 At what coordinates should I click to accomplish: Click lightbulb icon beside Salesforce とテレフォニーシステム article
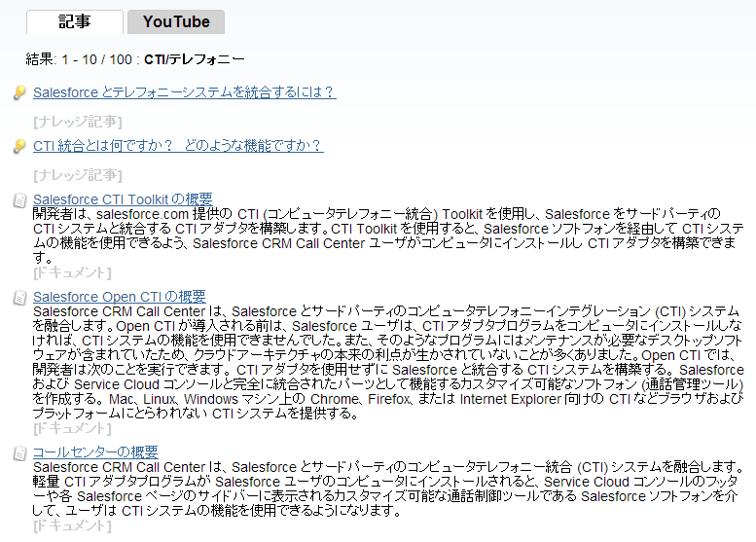coord(19,92)
